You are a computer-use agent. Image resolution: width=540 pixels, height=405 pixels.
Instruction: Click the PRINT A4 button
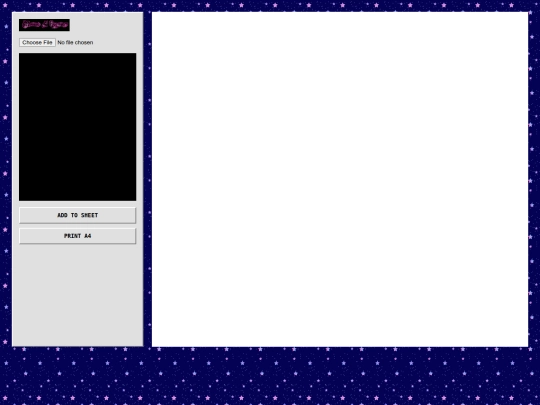click(77, 236)
